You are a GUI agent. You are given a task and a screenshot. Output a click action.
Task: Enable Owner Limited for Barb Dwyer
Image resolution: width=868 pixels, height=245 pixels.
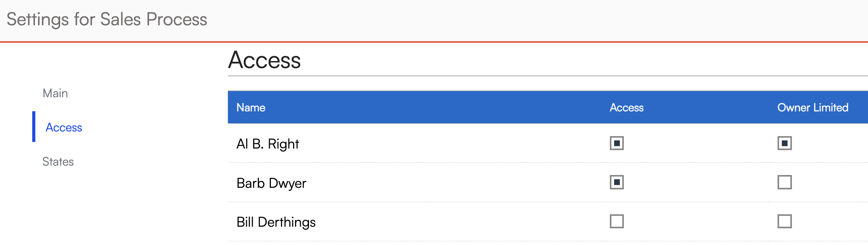[x=784, y=182]
